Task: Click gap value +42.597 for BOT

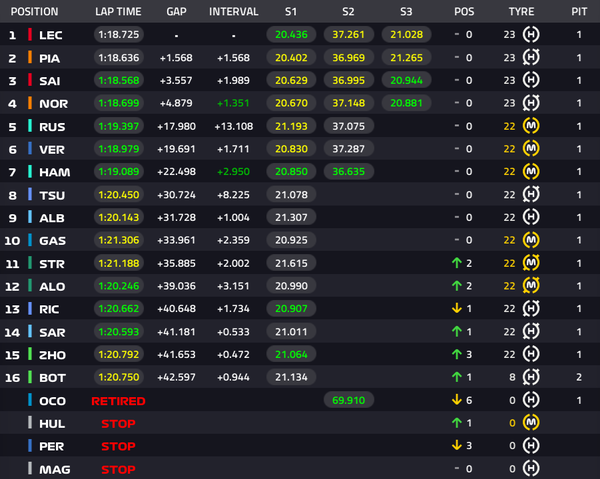Action: point(176,377)
